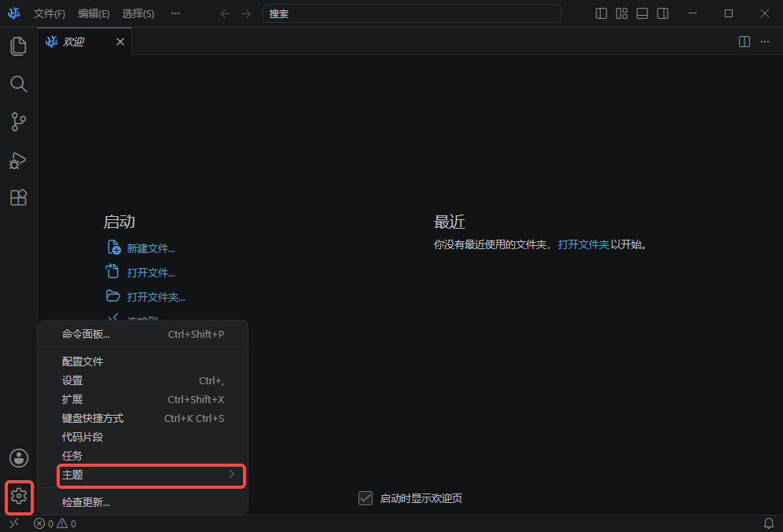Click the 打开文件夹 folder icon
The height and width of the screenshot is (532, 783).
click(x=113, y=295)
